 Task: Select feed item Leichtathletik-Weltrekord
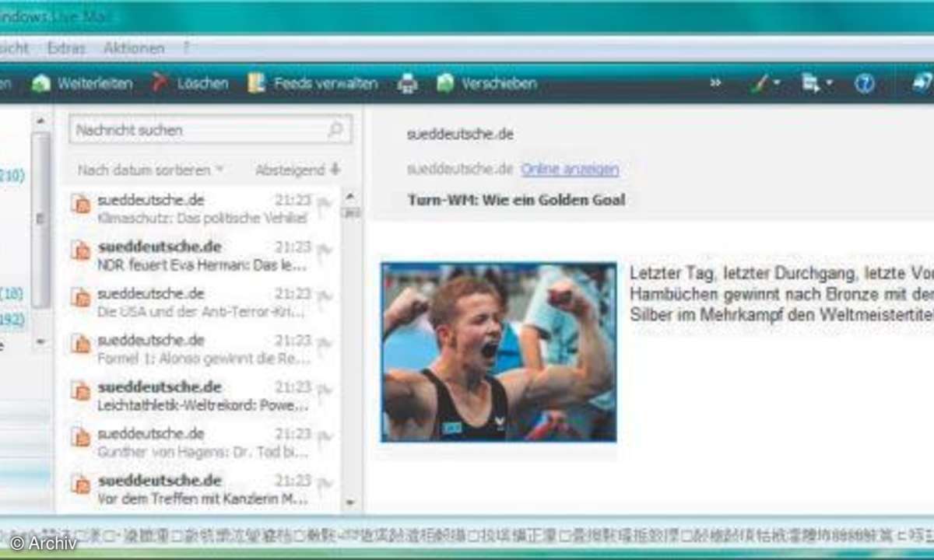202,396
